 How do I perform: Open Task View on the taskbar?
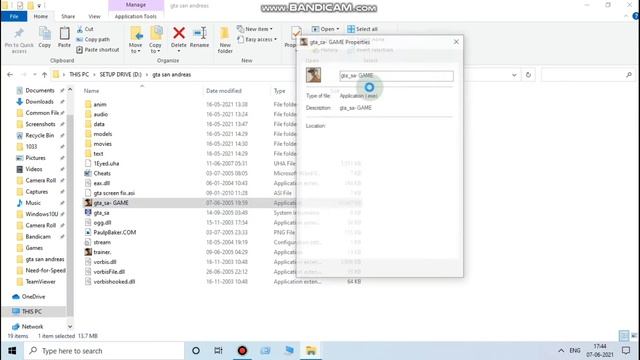pos(218,351)
